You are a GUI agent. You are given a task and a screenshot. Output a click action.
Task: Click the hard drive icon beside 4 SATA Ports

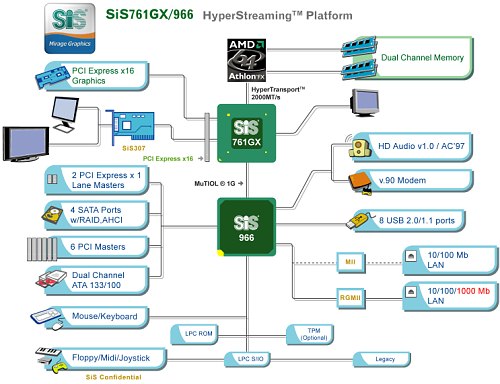[52, 215]
